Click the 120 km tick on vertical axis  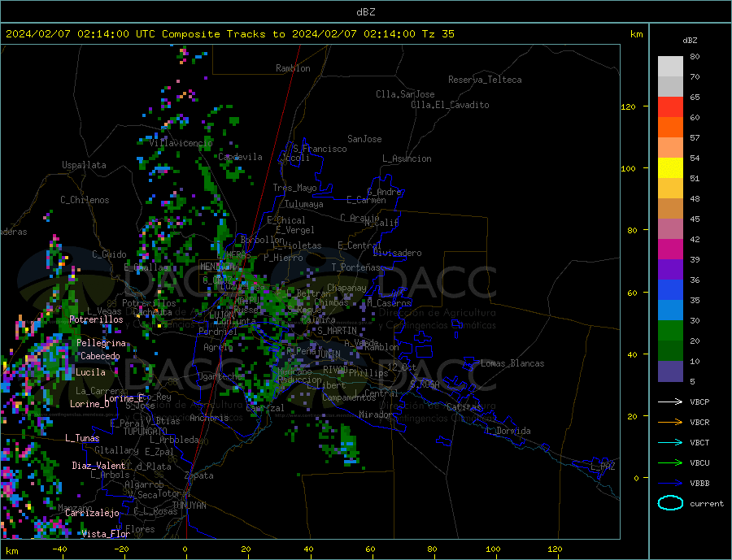[628, 106]
